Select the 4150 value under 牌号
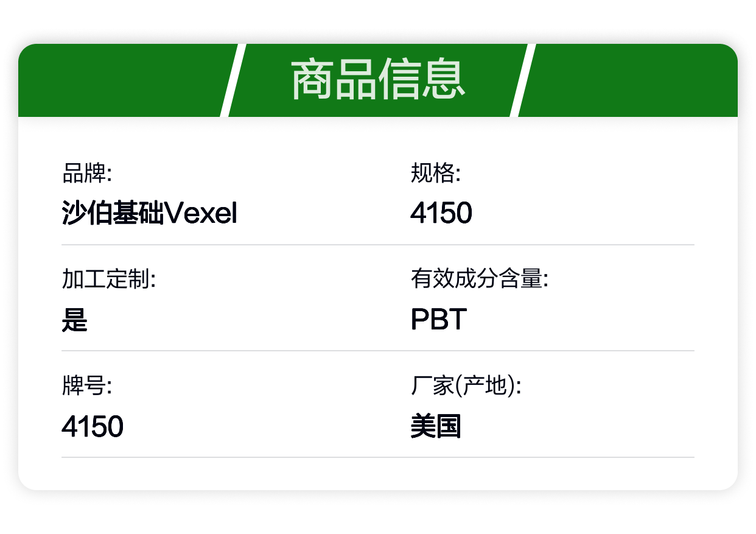 click(93, 426)
